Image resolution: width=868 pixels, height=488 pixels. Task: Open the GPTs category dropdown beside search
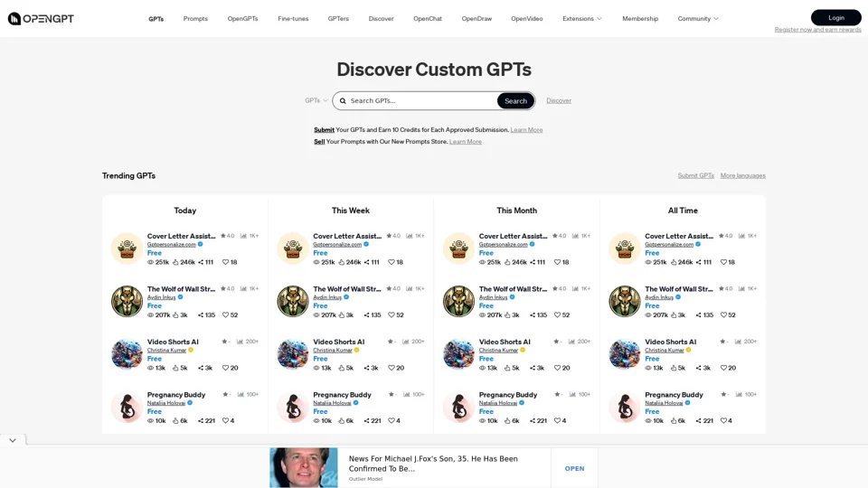click(x=316, y=100)
